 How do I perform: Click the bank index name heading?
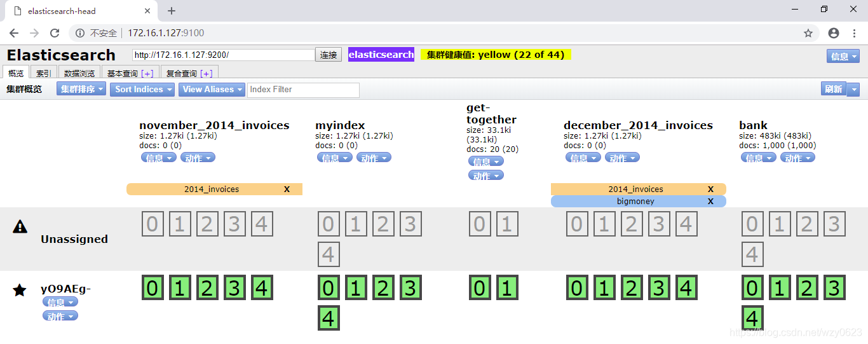pyautogui.click(x=754, y=125)
